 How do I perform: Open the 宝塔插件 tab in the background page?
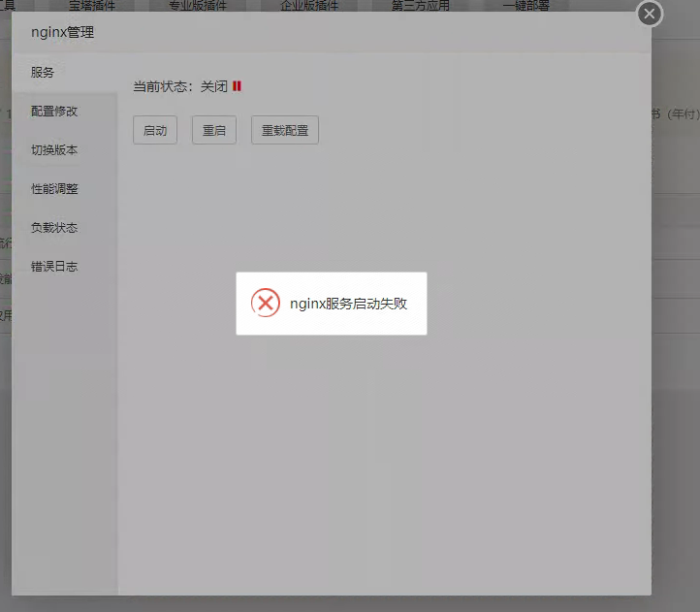(x=92, y=6)
